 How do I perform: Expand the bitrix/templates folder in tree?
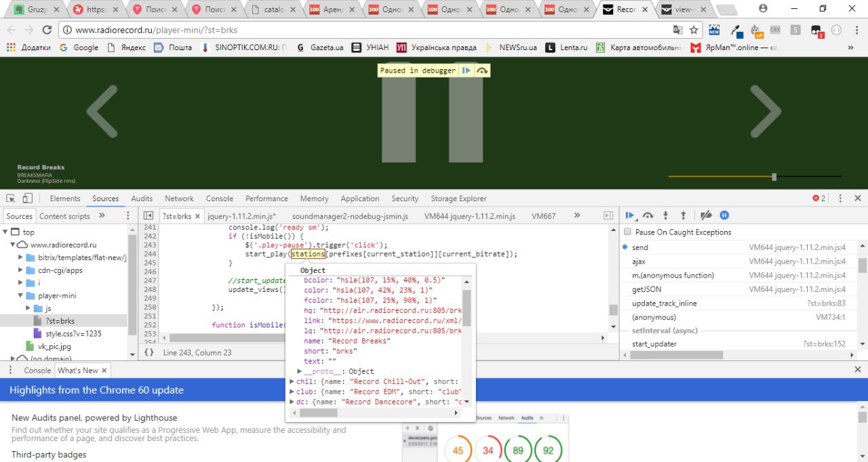pos(21,258)
